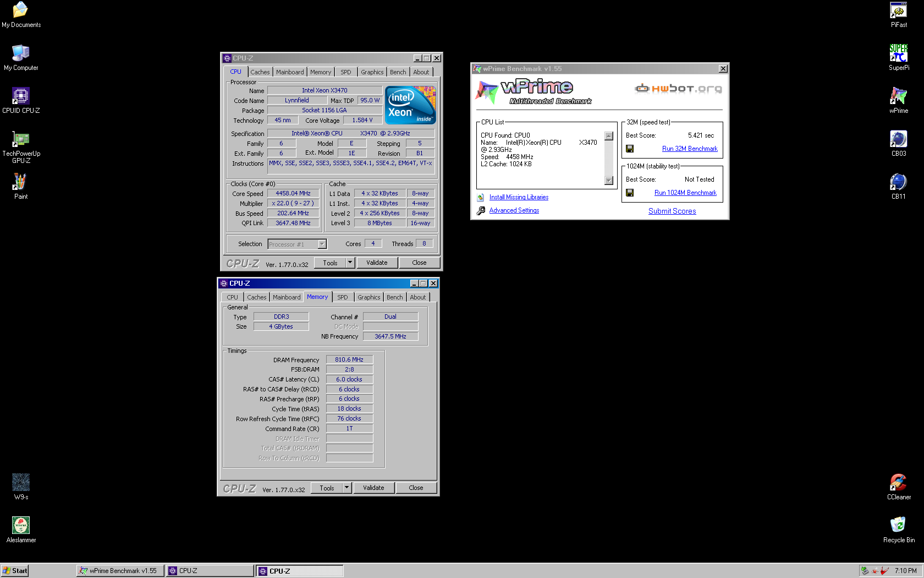Launch SuperPi desktop shortcut

899,58
